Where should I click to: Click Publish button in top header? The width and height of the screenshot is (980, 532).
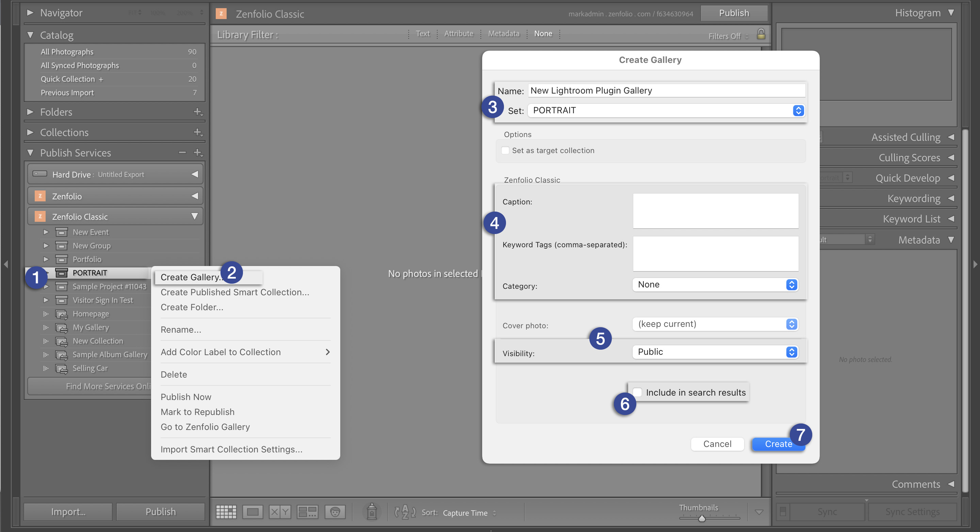(x=734, y=13)
